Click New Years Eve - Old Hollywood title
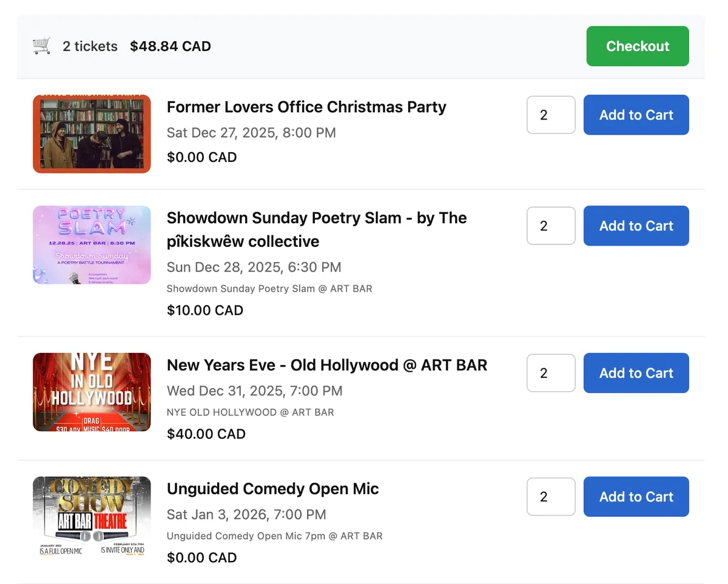 pyautogui.click(x=327, y=365)
